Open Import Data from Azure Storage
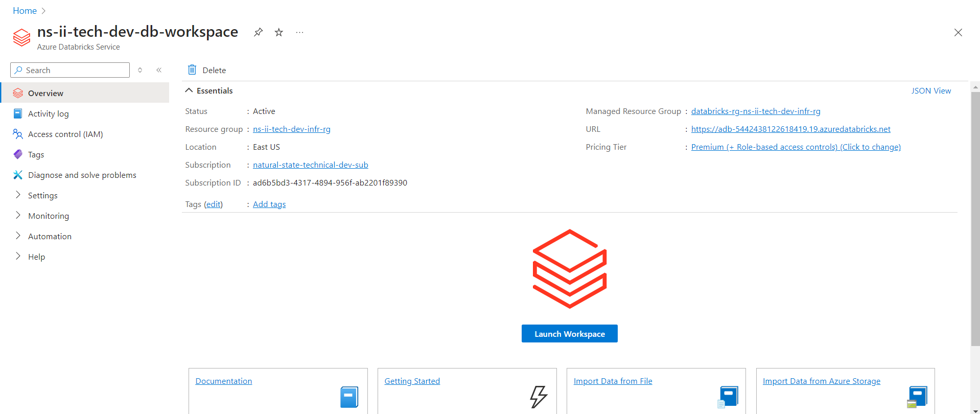Image resolution: width=980 pixels, height=414 pixels. coord(822,381)
